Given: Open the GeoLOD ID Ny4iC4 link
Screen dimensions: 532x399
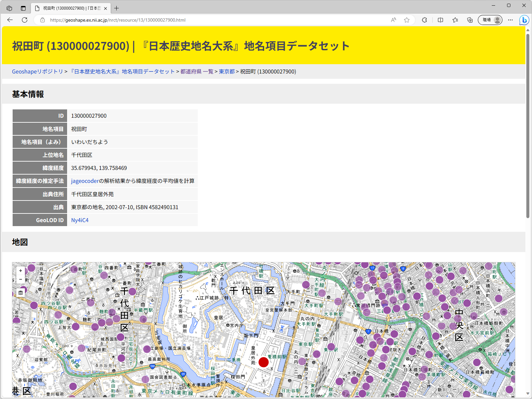Looking at the screenshot, I should click(79, 220).
